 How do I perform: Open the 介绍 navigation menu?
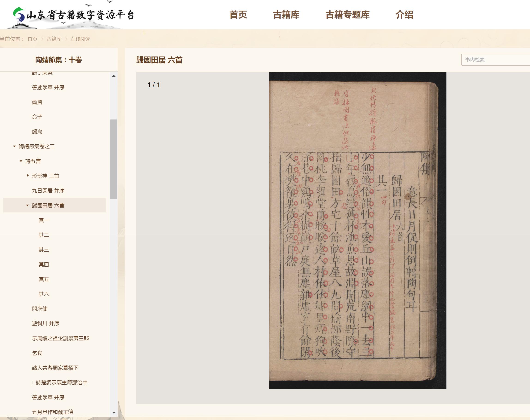(x=404, y=15)
